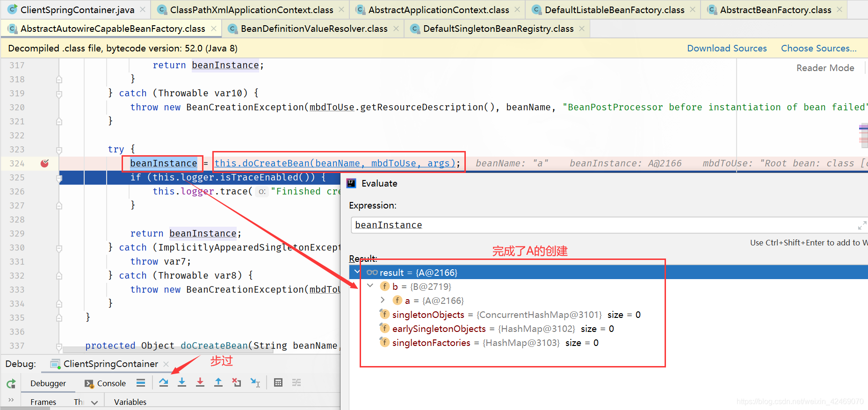Image resolution: width=868 pixels, height=410 pixels.
Task: Open the Threads dropdown arrow beside Frames
Action: pyautogui.click(x=94, y=403)
